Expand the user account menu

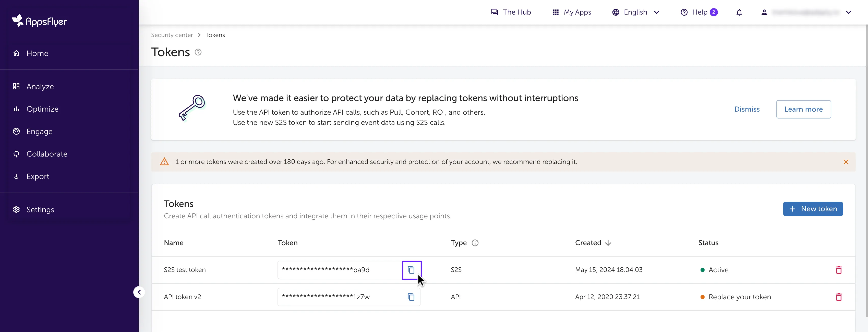[x=848, y=13]
